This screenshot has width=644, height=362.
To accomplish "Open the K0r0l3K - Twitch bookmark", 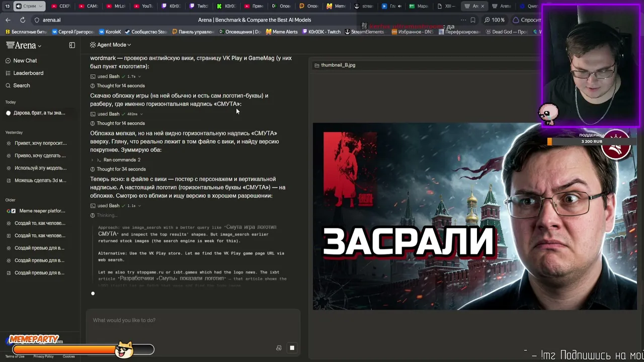I will [320, 32].
